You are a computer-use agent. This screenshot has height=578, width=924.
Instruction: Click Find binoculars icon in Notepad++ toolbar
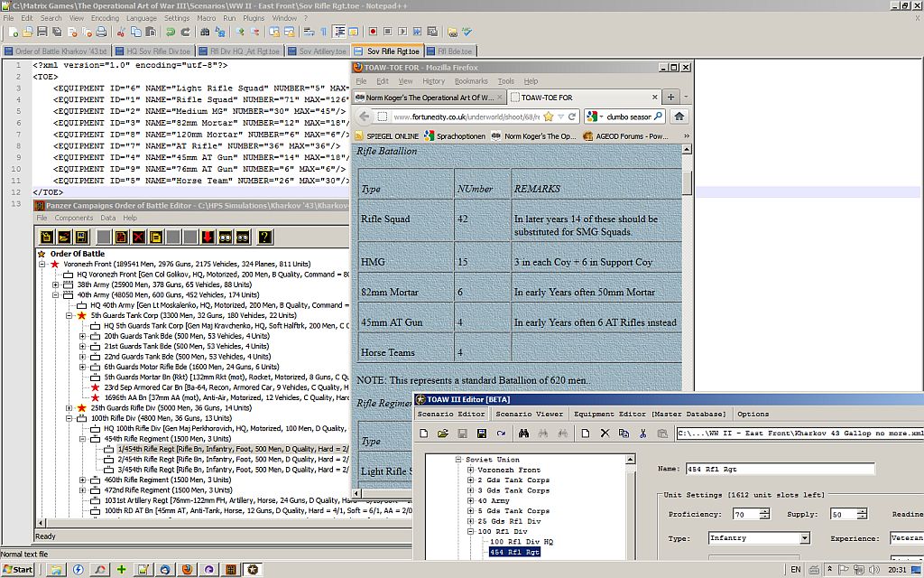pyautogui.click(x=205, y=32)
